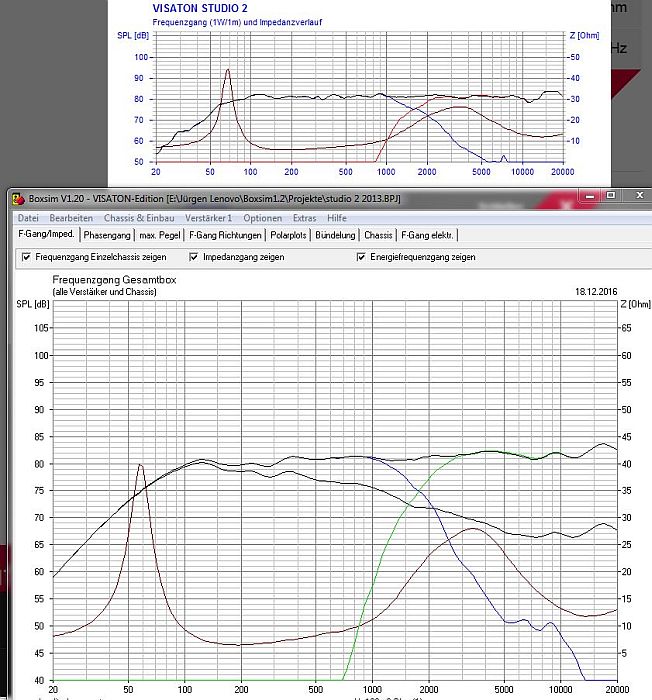Open the Chassis & Einbau menu
The width and height of the screenshot is (652, 700).
click(139, 218)
